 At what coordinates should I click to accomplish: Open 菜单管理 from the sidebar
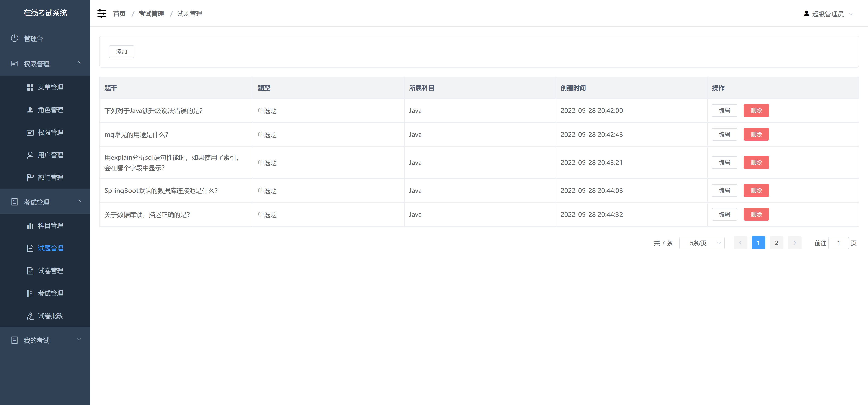click(x=51, y=87)
